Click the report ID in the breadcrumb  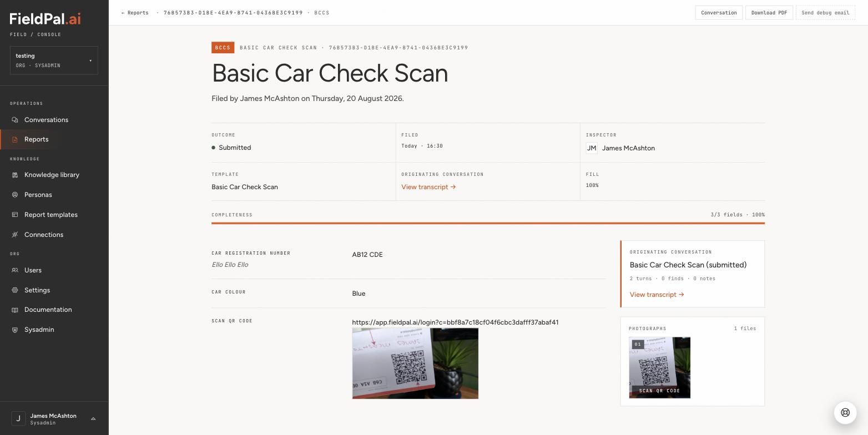pos(233,13)
